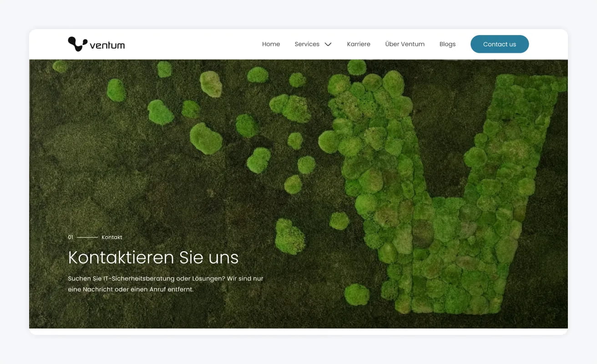Click the IT-Sicherheitsberatung description text
This screenshot has width=597, height=364.
point(166,283)
